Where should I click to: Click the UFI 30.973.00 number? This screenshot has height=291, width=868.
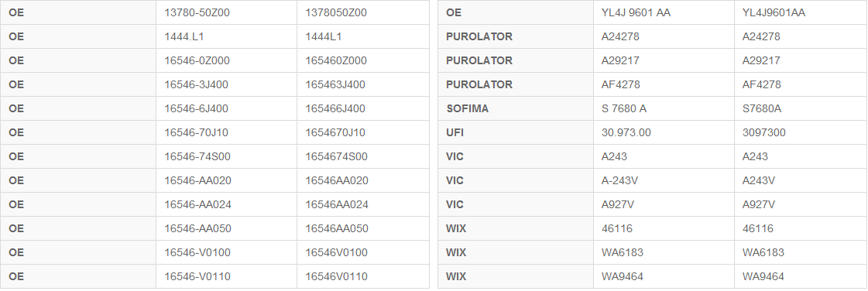point(626,132)
